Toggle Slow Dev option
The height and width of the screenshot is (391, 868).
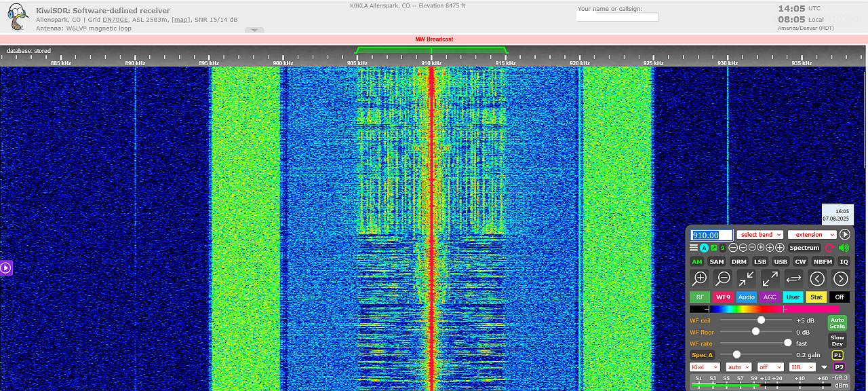(837, 341)
